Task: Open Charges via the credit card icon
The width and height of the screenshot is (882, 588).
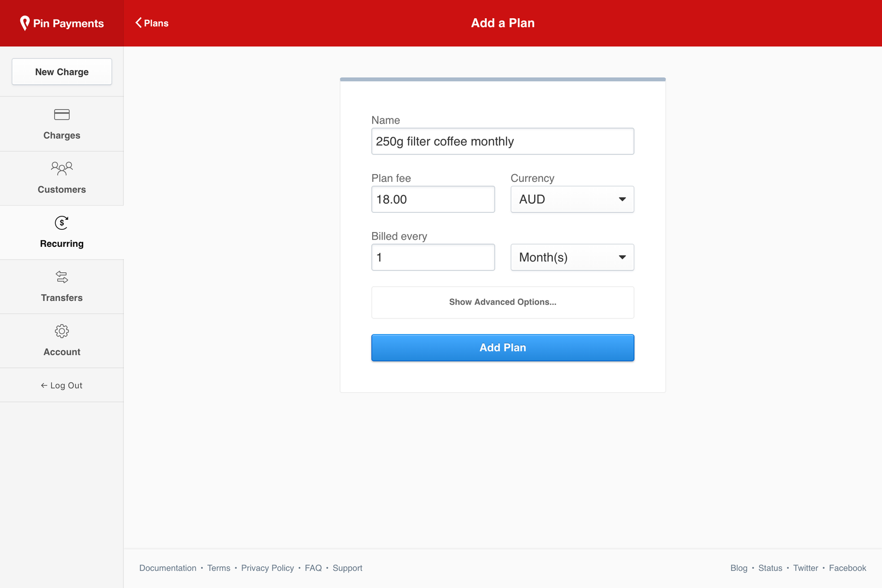Action: 62,115
